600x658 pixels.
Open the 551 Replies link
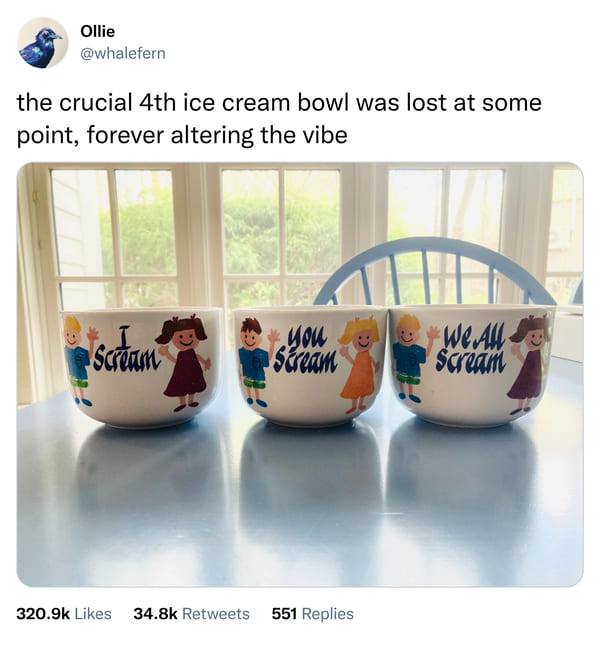coord(313,614)
